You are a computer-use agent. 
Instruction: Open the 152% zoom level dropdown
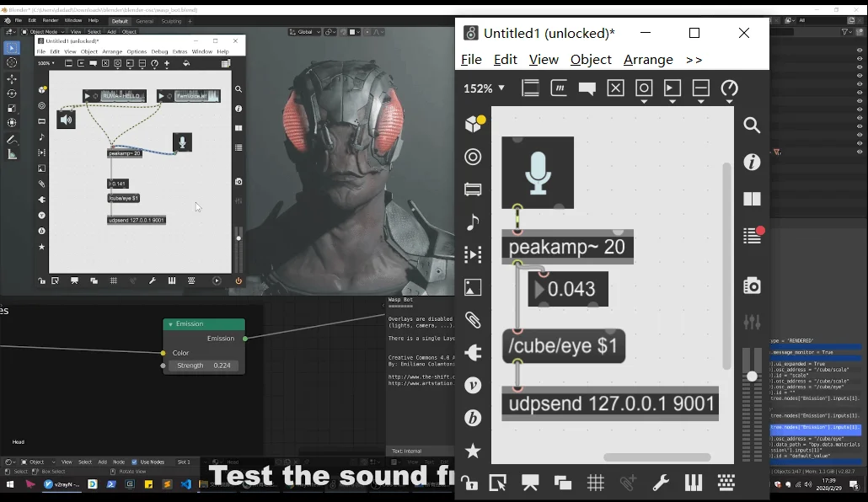(485, 88)
